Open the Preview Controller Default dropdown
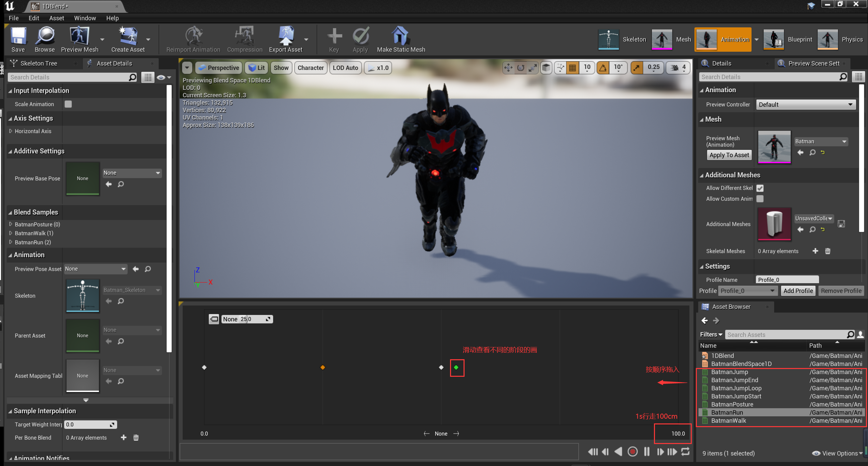This screenshot has width=868, height=466. tap(806, 105)
